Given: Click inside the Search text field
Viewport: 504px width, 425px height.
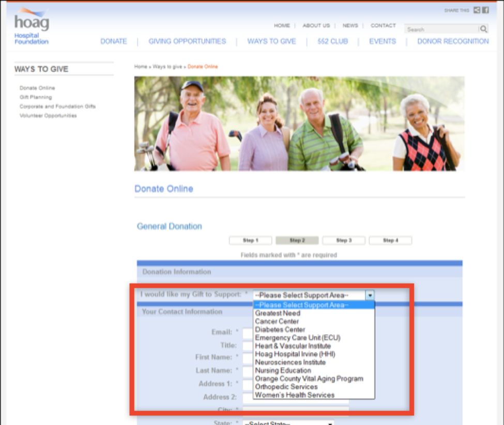Looking at the screenshot, I should (441, 29).
